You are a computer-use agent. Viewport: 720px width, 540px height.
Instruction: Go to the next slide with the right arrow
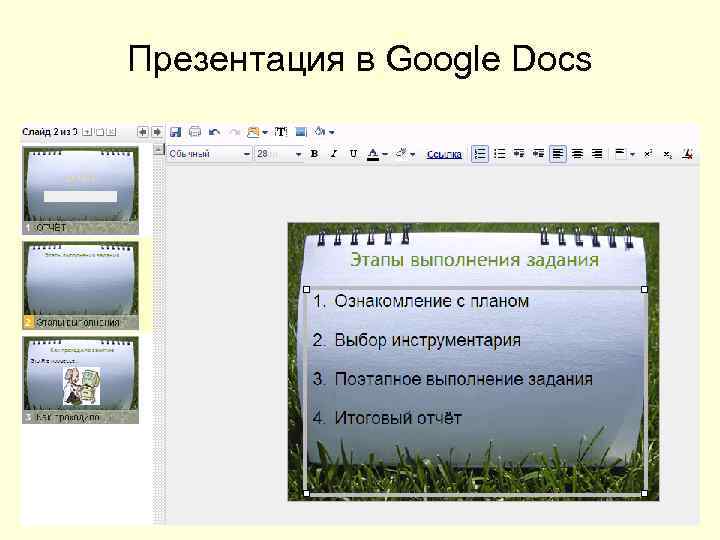click(x=157, y=132)
